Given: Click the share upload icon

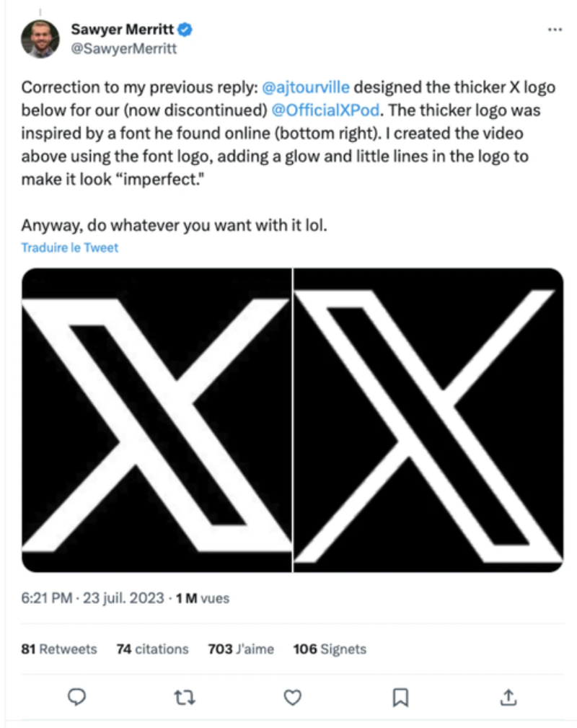Looking at the screenshot, I should click(x=508, y=696).
